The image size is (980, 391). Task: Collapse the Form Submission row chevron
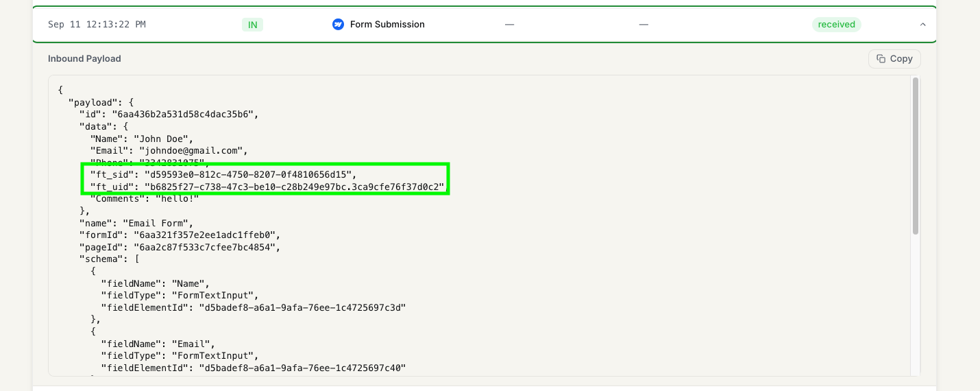click(922, 25)
